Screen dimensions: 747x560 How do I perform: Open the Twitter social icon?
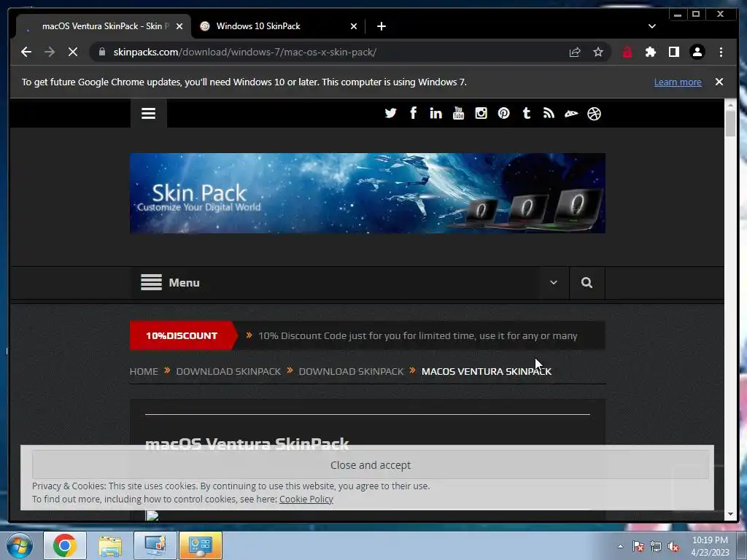[x=391, y=113]
